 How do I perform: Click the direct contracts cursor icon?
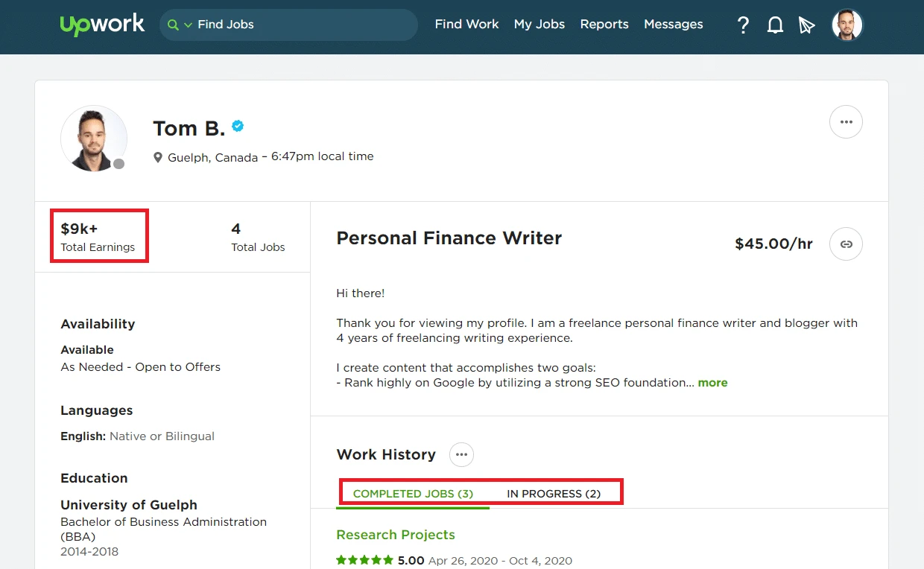point(806,25)
